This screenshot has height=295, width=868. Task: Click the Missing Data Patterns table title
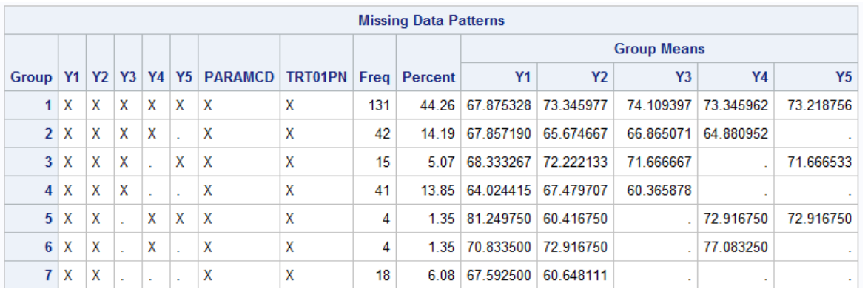pyautogui.click(x=431, y=21)
